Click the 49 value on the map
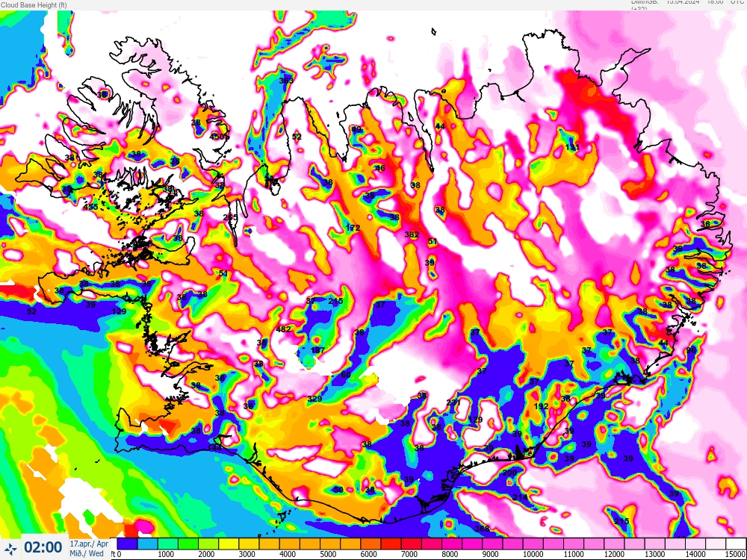The height and width of the screenshot is (560, 747). coord(357,129)
